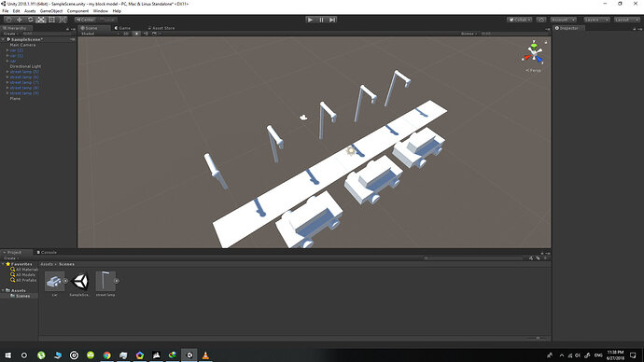This screenshot has width=644, height=362.
Task: Open the Edit menu
Action: [17, 11]
